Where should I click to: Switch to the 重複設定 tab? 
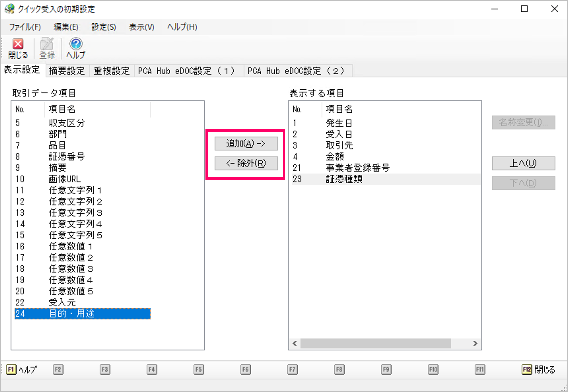coord(111,71)
